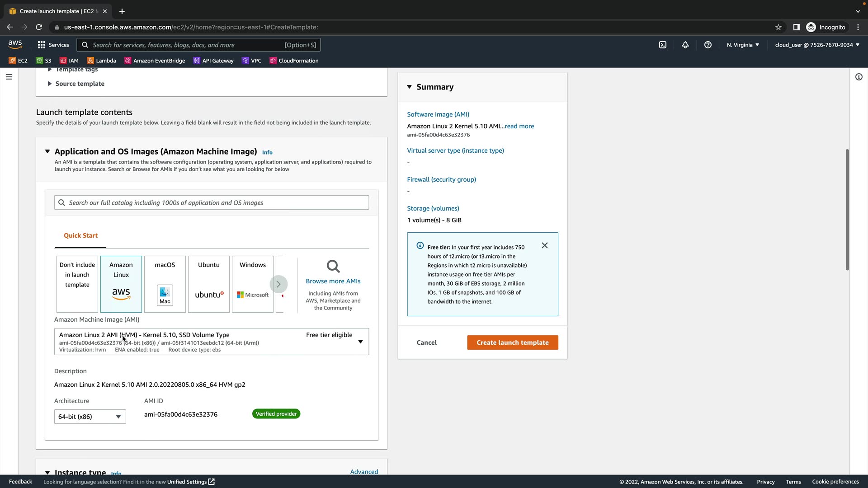Open the info panel icon at right
The height and width of the screenshot is (488, 868).
[859, 77]
